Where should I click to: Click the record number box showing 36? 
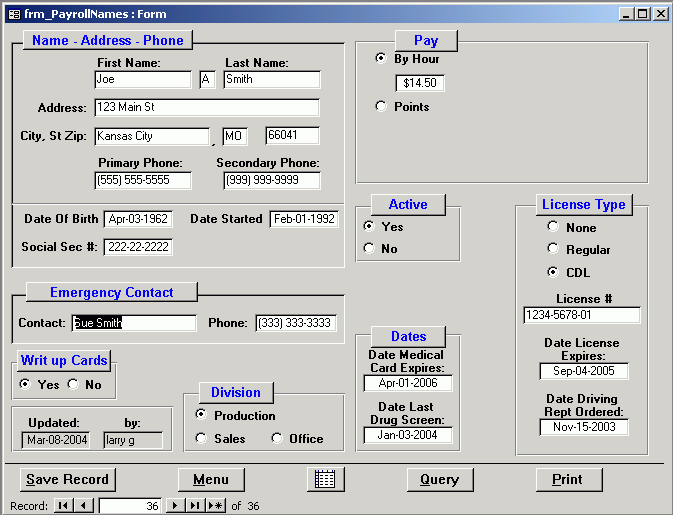click(130, 506)
